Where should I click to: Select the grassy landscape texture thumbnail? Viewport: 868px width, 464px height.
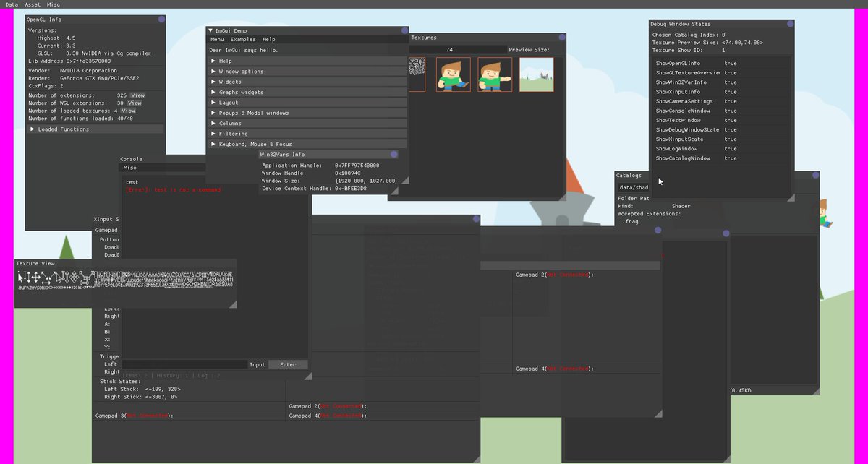tap(537, 74)
